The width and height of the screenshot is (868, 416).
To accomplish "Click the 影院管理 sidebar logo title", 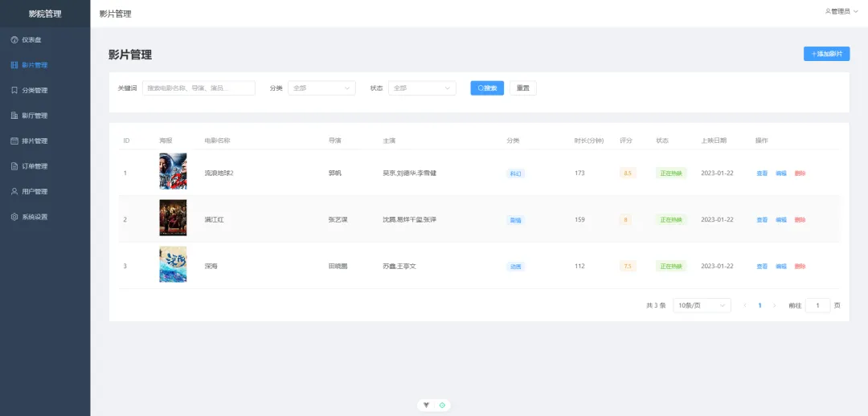I will [x=45, y=14].
